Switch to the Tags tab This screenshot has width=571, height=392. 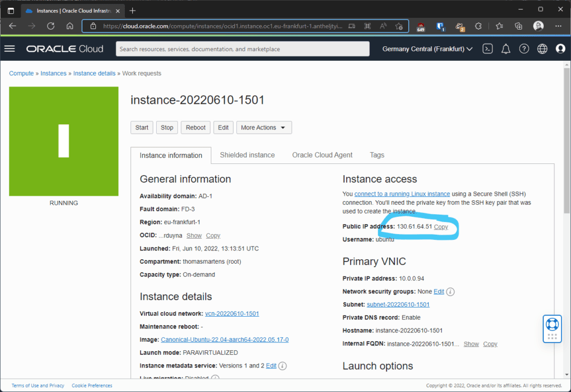click(x=377, y=155)
